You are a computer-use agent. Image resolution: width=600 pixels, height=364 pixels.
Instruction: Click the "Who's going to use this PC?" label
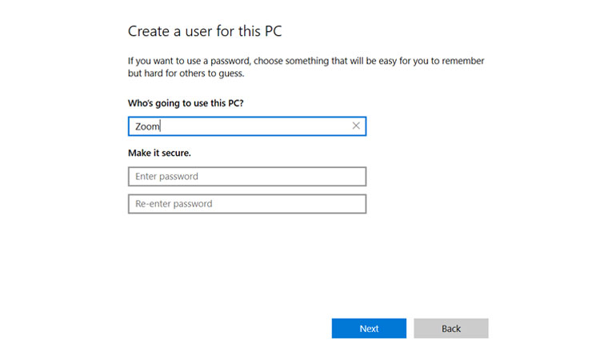coord(186,104)
